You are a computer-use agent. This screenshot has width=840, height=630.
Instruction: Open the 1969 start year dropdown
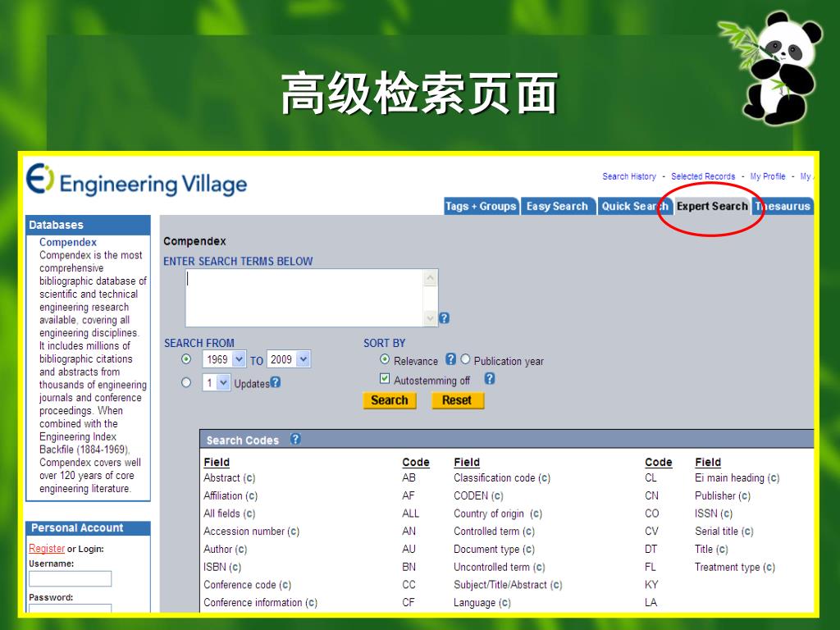[x=224, y=359]
